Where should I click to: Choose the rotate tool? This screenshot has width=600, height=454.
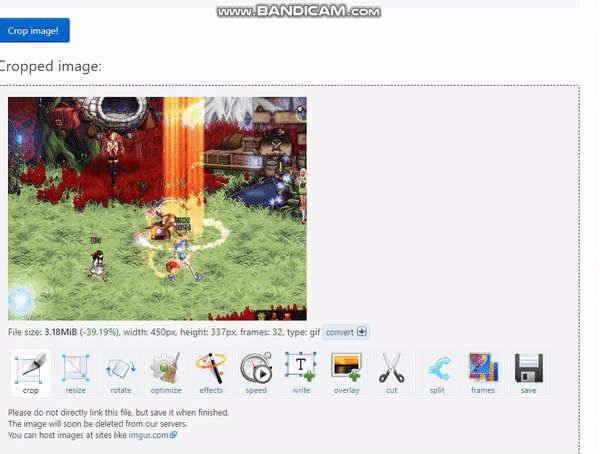pos(121,372)
